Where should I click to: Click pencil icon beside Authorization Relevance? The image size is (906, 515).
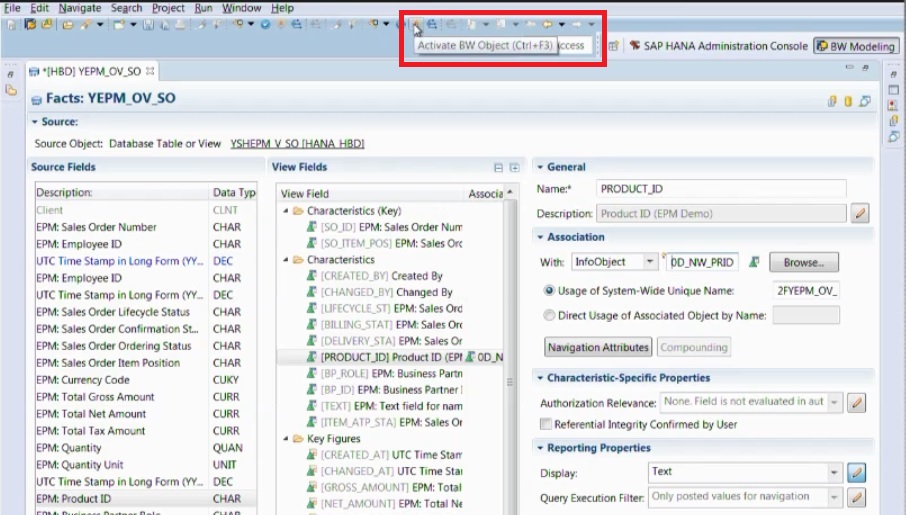point(856,402)
